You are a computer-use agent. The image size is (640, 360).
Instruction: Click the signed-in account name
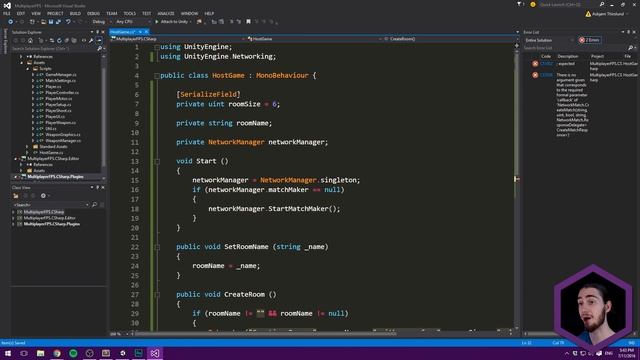click(x=608, y=14)
